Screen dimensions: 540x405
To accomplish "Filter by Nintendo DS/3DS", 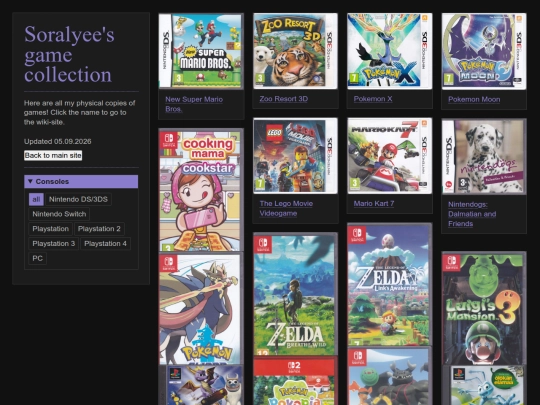I will (78, 199).
